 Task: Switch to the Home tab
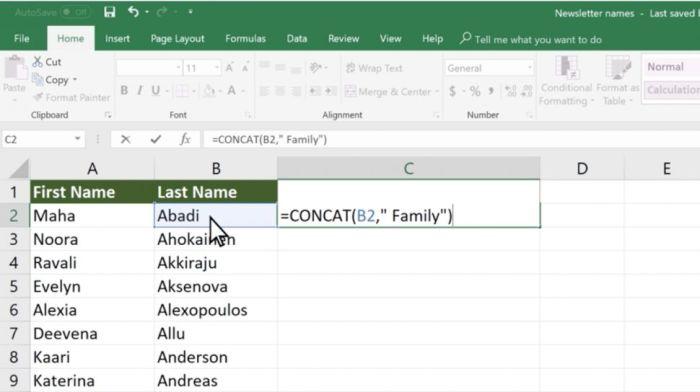pyautogui.click(x=71, y=39)
